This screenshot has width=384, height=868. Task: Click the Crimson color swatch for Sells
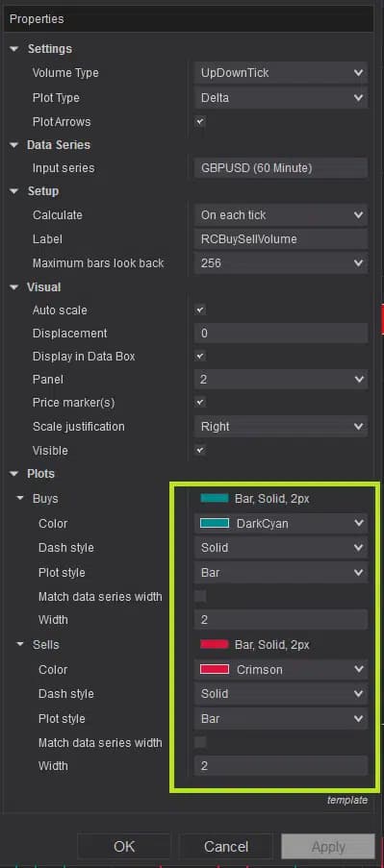pyautogui.click(x=215, y=669)
